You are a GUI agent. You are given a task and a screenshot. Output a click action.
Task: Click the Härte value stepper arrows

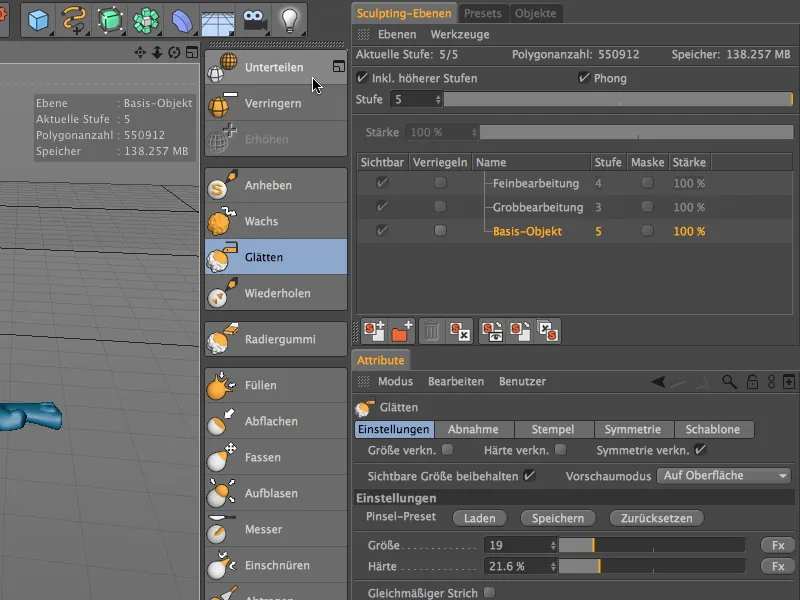[553, 566]
